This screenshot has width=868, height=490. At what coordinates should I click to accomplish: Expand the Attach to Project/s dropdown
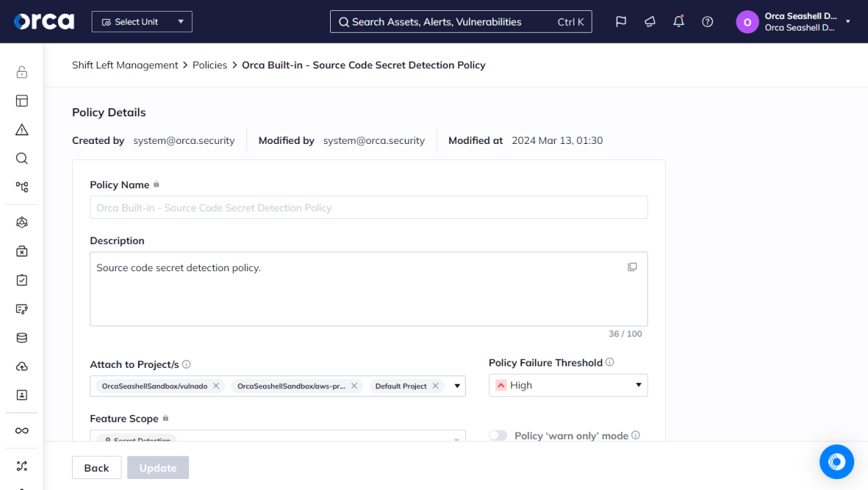(457, 386)
